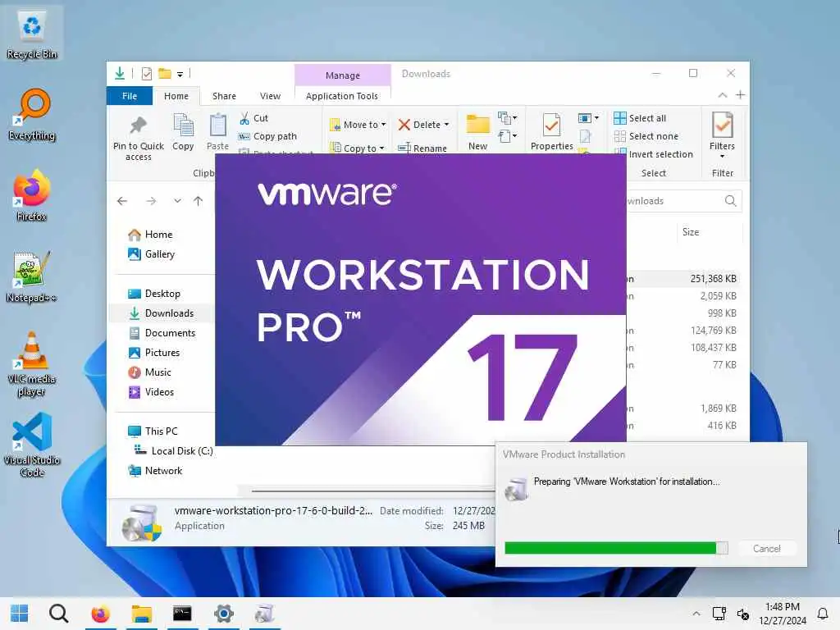Viewport: 840px width, 630px height.
Task: Switch to the Share ribbon tab
Action: pos(224,96)
